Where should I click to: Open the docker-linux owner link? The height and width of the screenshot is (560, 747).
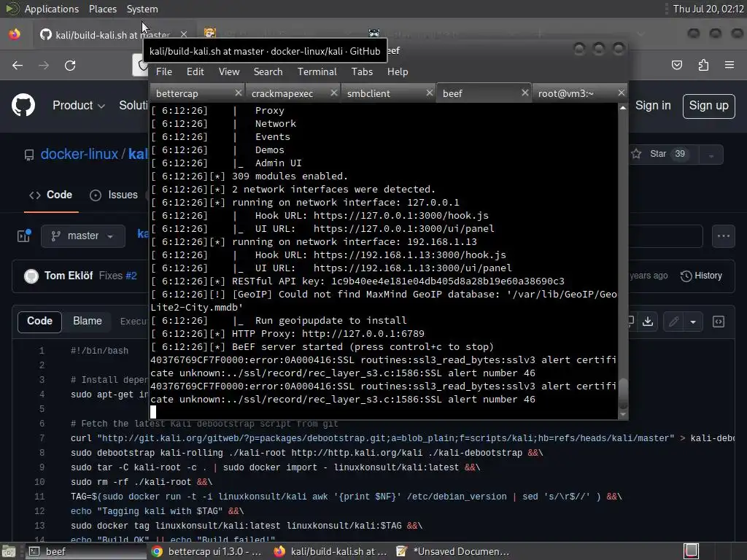tap(79, 154)
